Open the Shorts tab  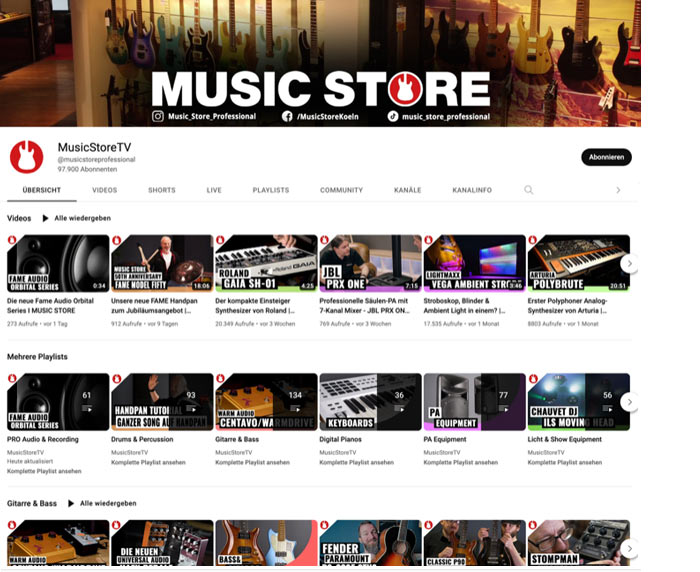point(162,190)
